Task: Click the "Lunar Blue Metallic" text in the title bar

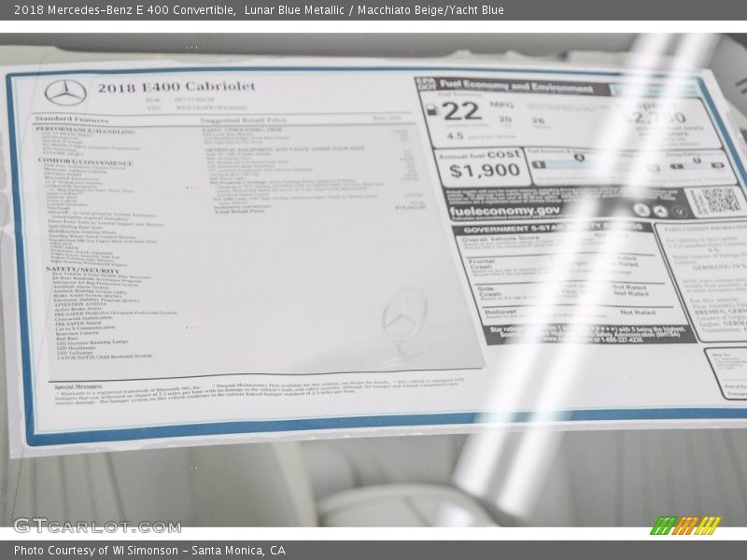Action: [294, 10]
